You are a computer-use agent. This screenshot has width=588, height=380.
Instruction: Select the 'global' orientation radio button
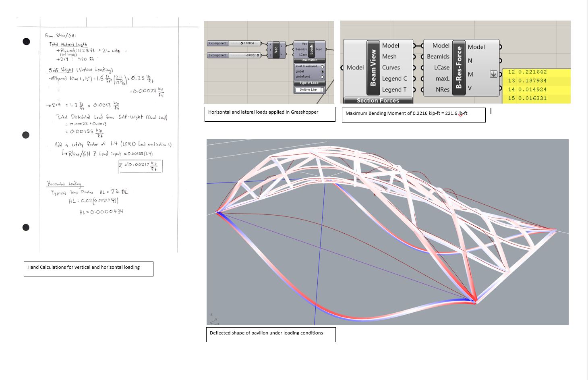(322, 72)
